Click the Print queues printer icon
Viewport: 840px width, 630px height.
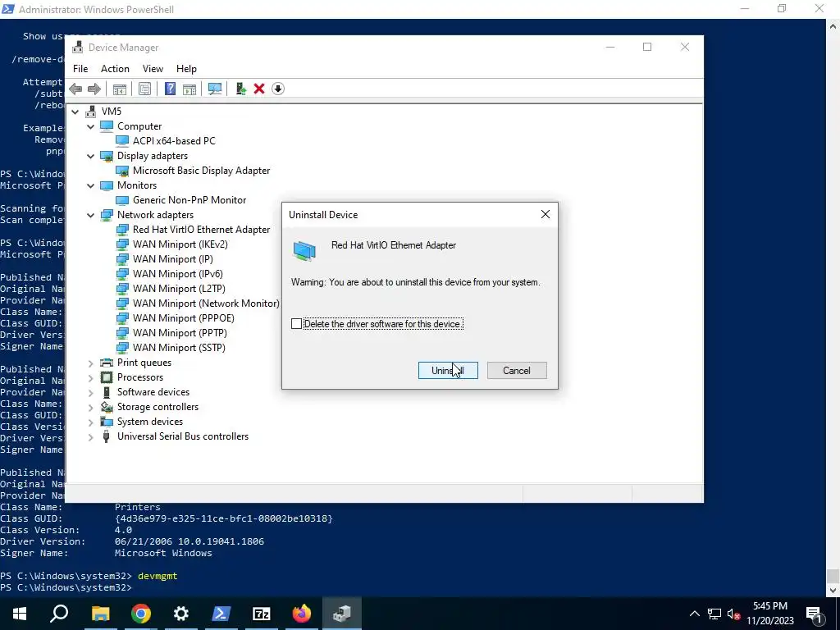(x=107, y=363)
